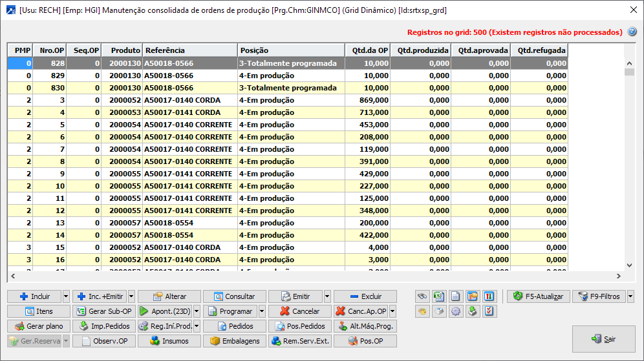Click the Sair exit button
The image size is (644, 361).
tap(604, 339)
